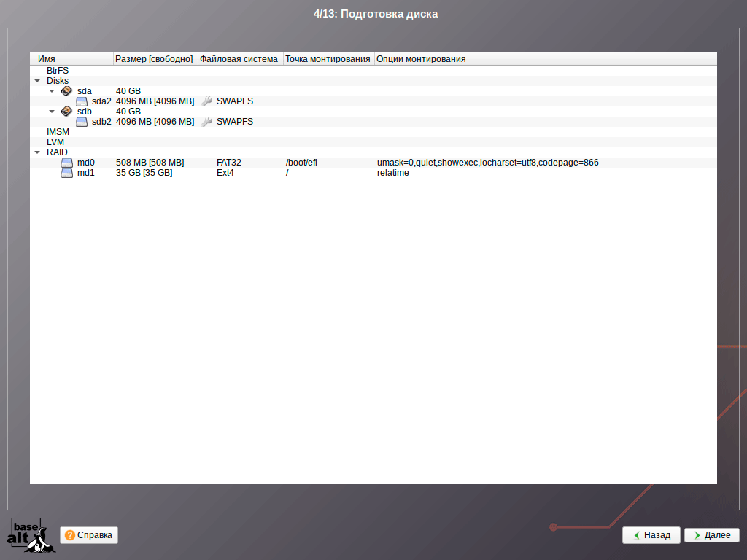Click the relatime mount option cell
Viewport: 747px width, 560px height.
[393, 173]
